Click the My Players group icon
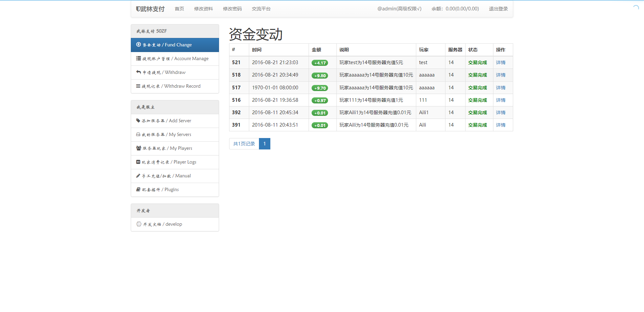Viewport: 644px width, 312px height. point(139,148)
